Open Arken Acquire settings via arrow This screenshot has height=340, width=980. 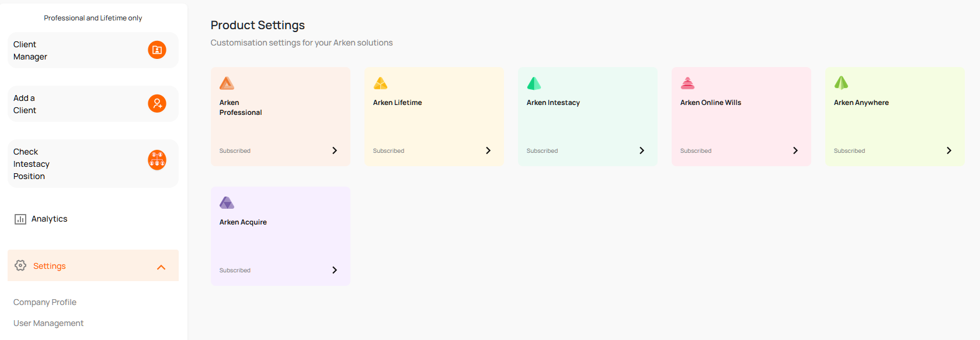tap(335, 270)
